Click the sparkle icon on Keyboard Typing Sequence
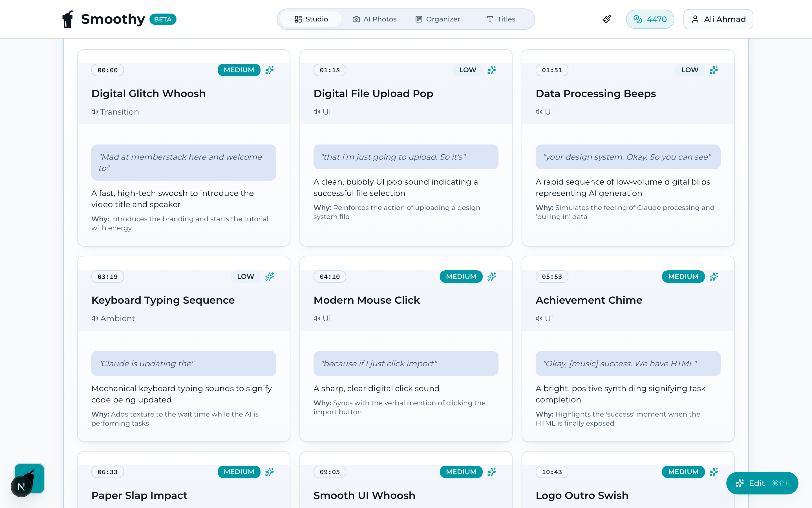 [x=270, y=277]
